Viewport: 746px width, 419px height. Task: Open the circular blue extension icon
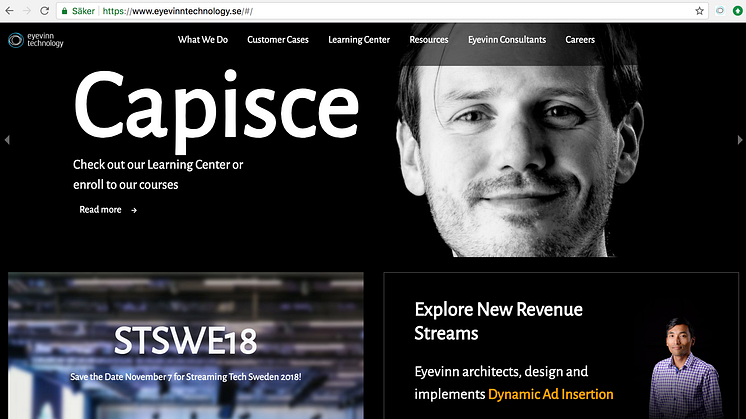click(720, 11)
